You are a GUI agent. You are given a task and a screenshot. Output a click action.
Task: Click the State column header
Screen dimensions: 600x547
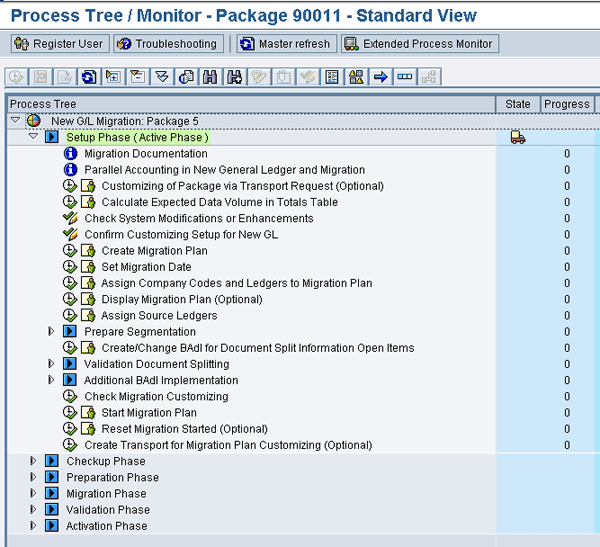pyautogui.click(x=517, y=104)
